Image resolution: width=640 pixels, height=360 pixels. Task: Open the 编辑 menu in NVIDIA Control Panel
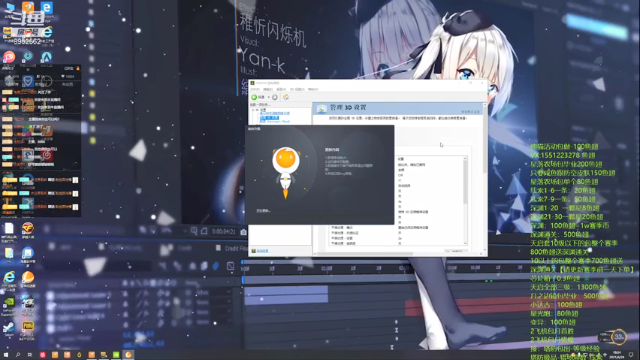(x=268, y=89)
